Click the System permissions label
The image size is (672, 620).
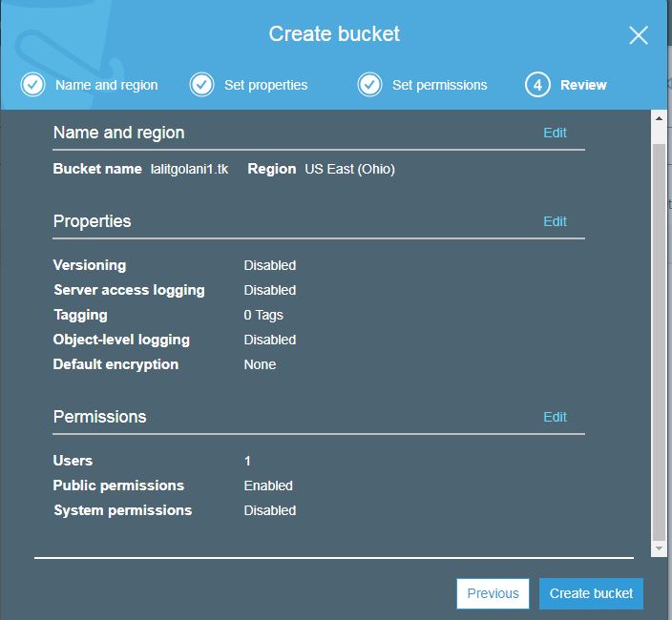coord(122,510)
